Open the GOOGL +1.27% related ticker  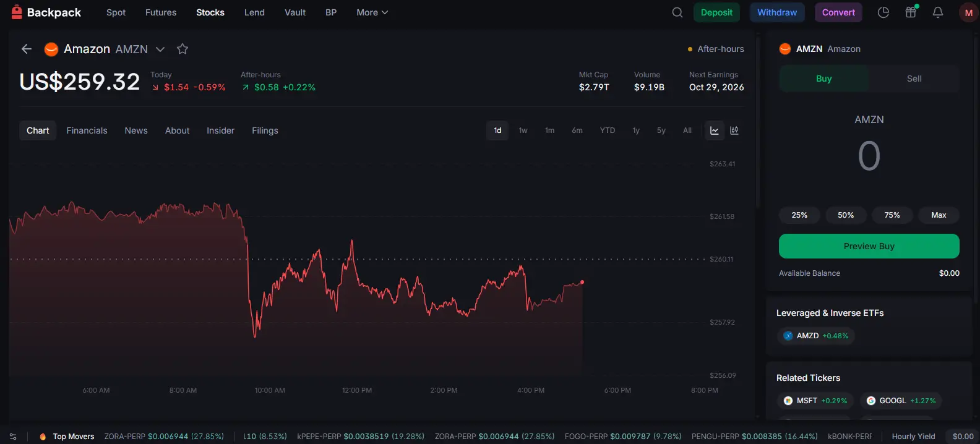point(901,401)
